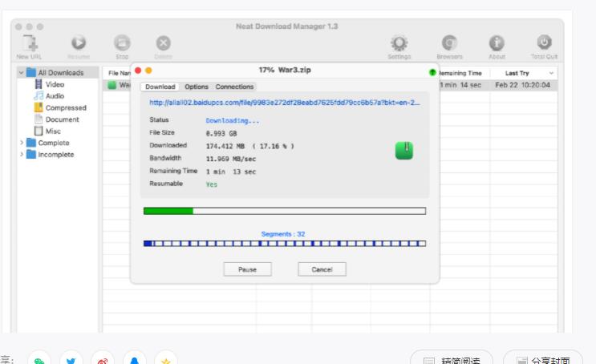
Task: Open Settings from the toolbar
Action: (399, 43)
